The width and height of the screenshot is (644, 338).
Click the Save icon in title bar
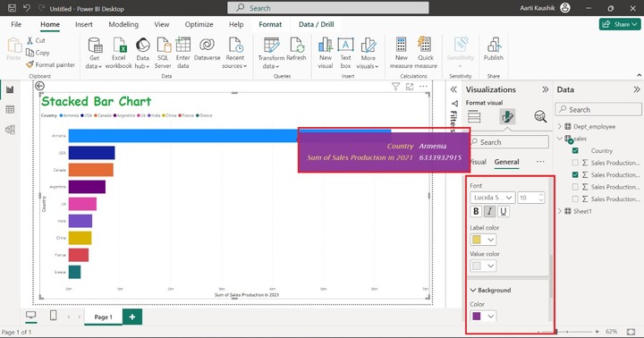coord(12,8)
